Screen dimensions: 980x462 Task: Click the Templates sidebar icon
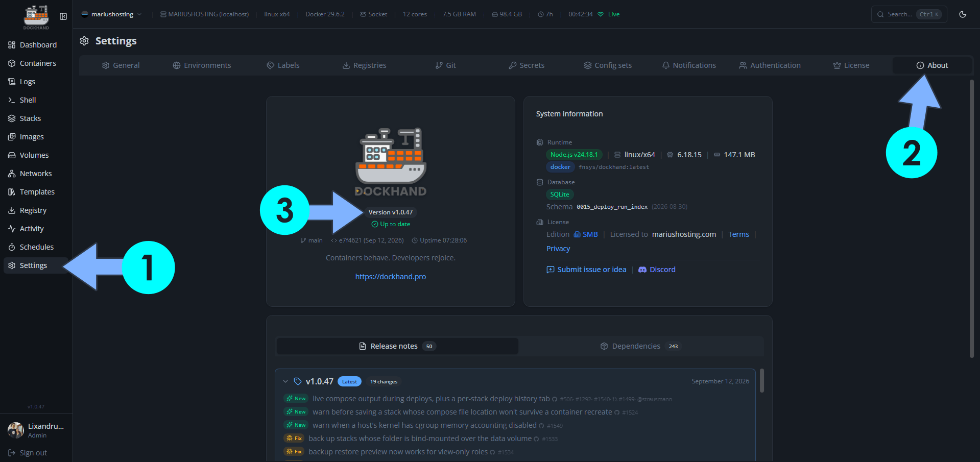(12, 192)
